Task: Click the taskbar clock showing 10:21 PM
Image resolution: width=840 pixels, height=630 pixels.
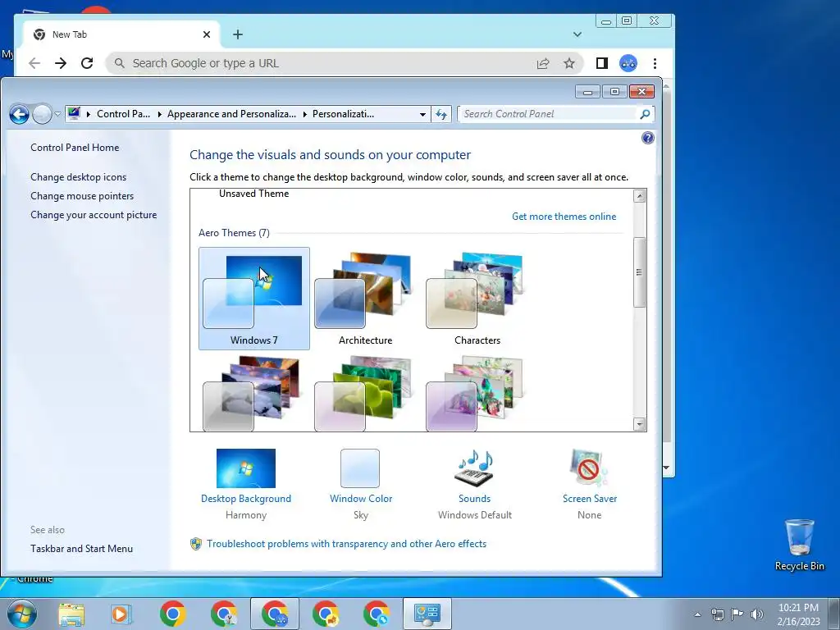Action: pyautogui.click(x=799, y=614)
